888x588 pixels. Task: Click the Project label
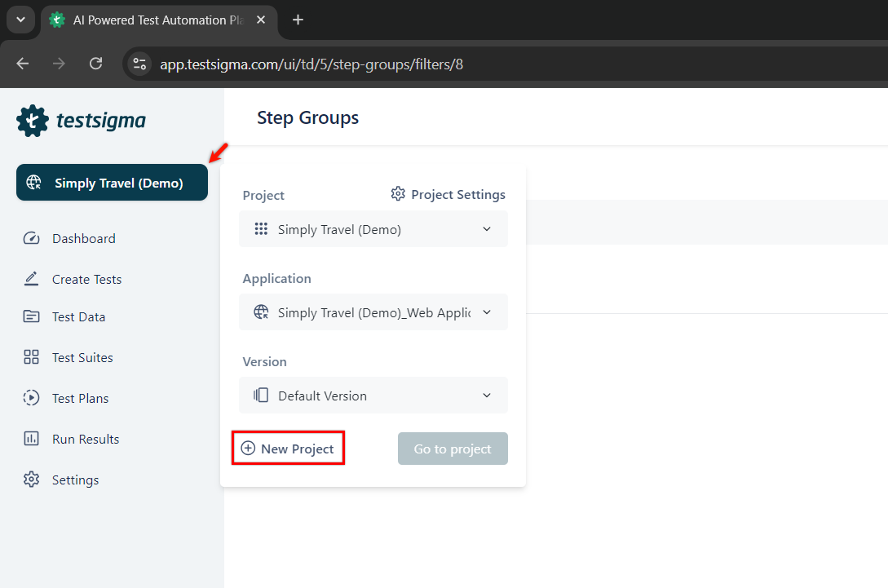click(263, 196)
